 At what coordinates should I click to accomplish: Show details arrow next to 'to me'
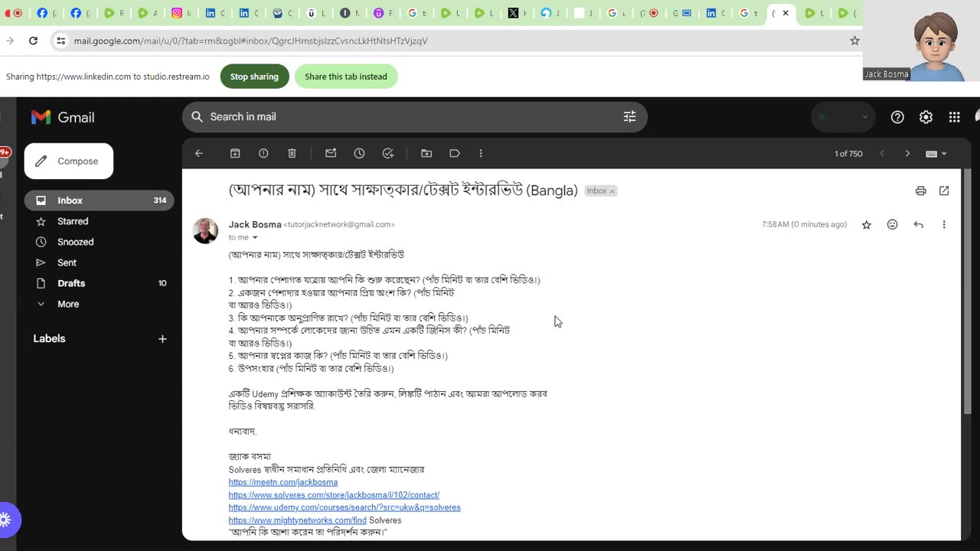pos(255,238)
